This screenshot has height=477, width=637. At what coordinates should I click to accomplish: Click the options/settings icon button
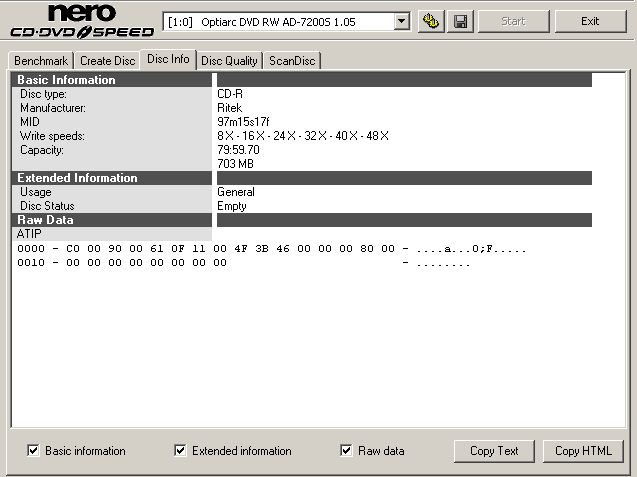click(432, 21)
